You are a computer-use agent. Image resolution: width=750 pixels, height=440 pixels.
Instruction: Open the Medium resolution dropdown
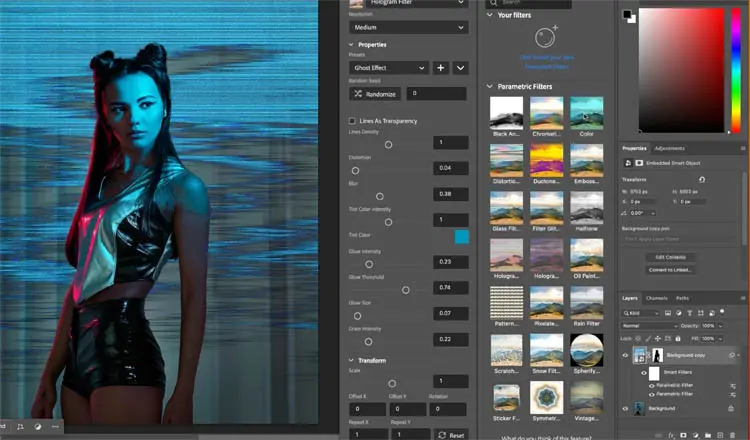pyautogui.click(x=407, y=28)
